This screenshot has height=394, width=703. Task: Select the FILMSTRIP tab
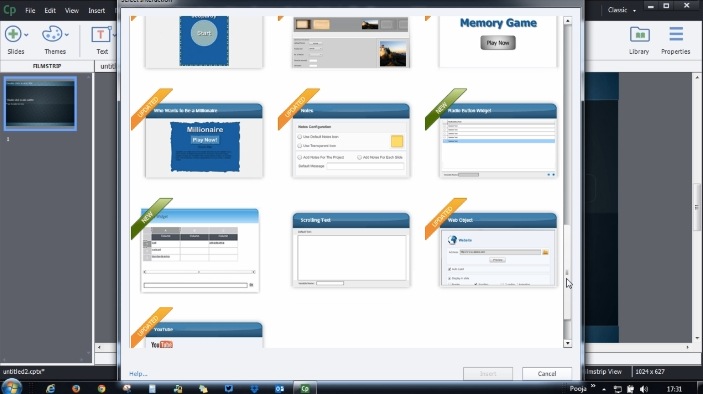[47, 66]
